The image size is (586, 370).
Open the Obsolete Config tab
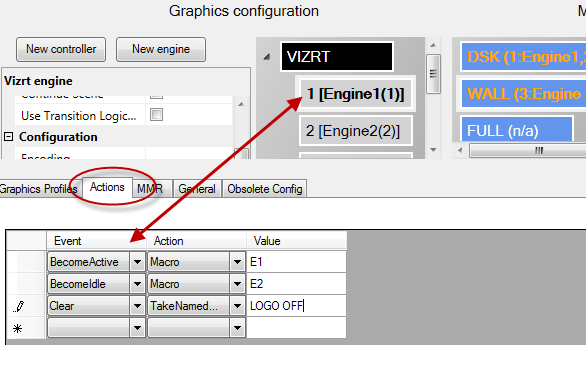(265, 189)
